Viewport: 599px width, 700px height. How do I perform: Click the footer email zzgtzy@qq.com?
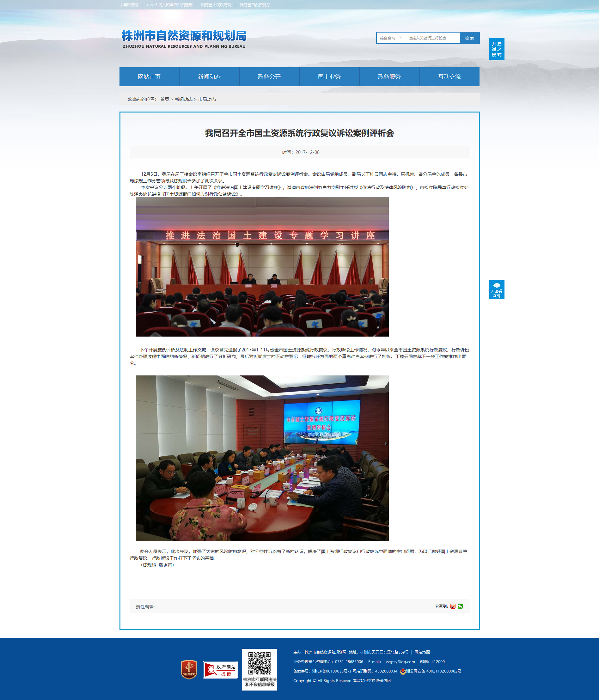[x=400, y=661]
